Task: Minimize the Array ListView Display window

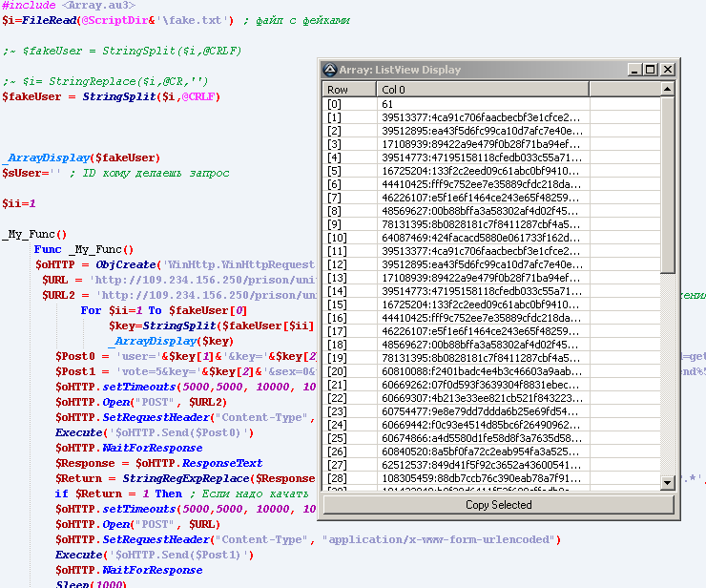Action: 635,70
